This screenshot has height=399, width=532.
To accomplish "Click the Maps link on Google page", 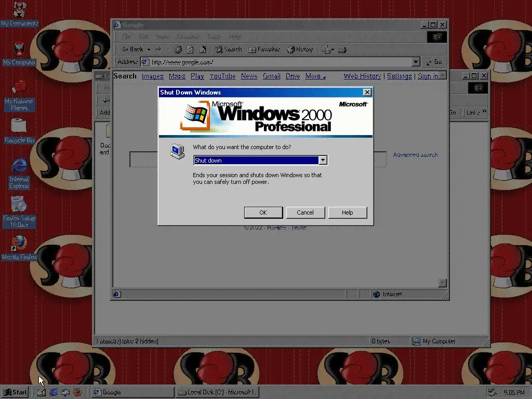I will [x=177, y=76].
